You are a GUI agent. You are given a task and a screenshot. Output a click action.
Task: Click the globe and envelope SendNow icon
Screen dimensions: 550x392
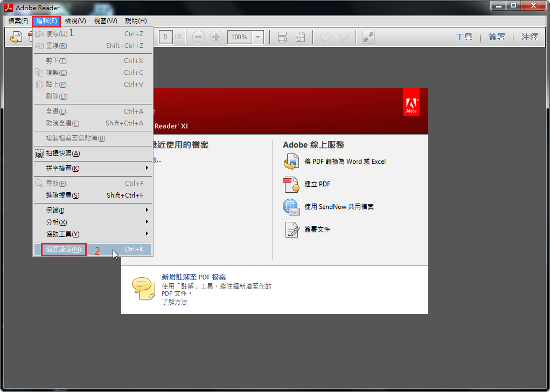[x=291, y=207]
